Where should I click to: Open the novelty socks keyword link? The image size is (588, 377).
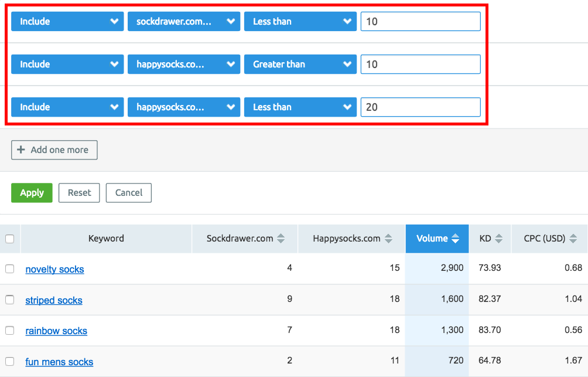(54, 269)
